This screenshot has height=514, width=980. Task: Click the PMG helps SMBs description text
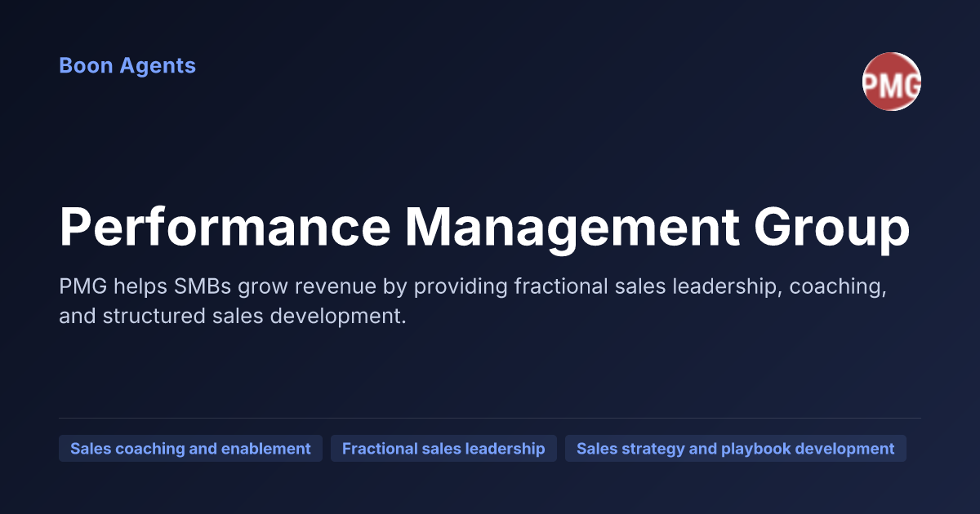click(473, 301)
